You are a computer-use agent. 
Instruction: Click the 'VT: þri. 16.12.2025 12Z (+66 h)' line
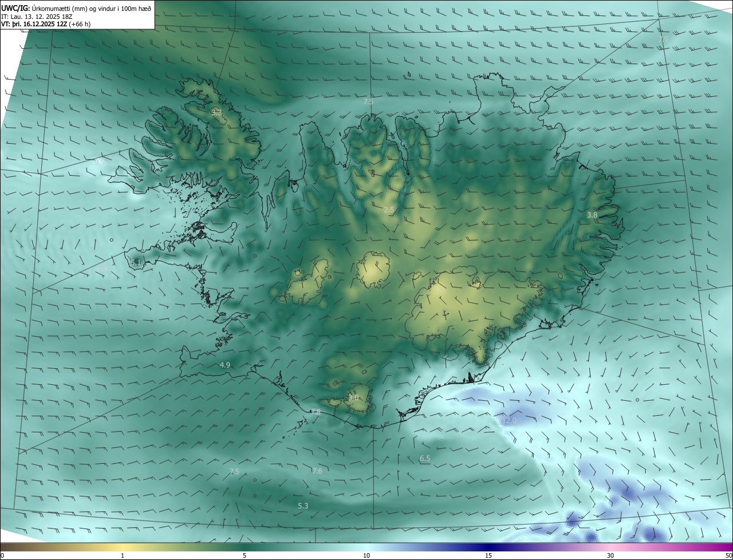pos(46,24)
